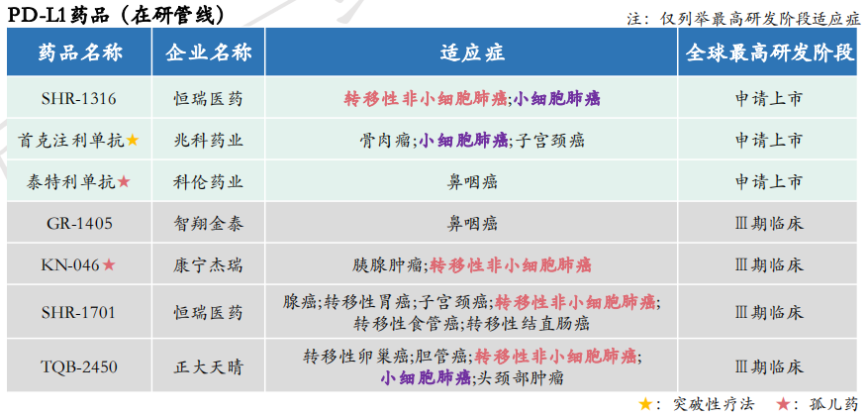Click 小细胞肺癌 in the 首克注利单抗 row
The height and width of the screenshot is (416, 868).
pyautogui.click(x=463, y=141)
